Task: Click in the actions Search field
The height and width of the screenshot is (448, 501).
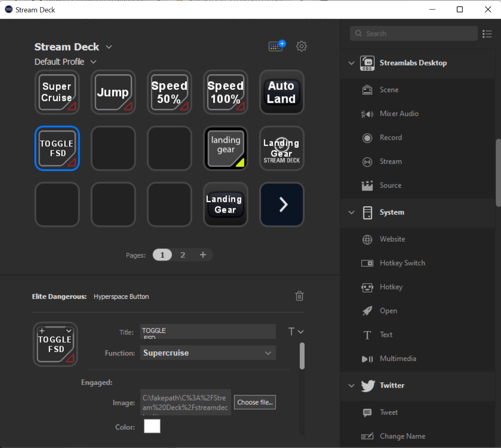Action: 414,33
